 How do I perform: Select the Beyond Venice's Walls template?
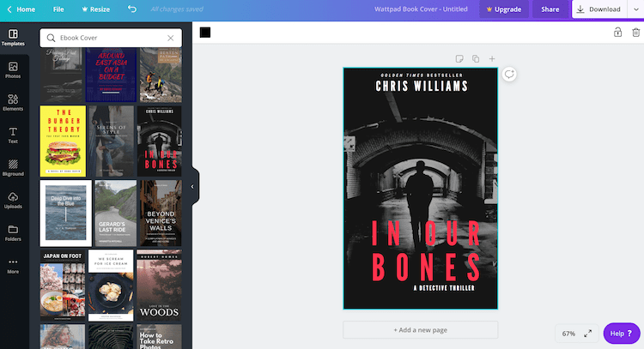(x=161, y=214)
